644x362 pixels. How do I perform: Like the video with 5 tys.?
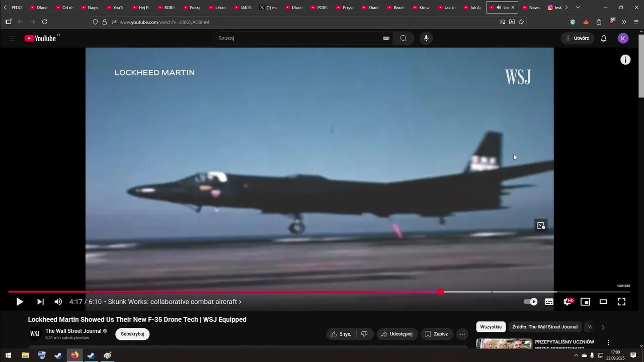(x=342, y=334)
